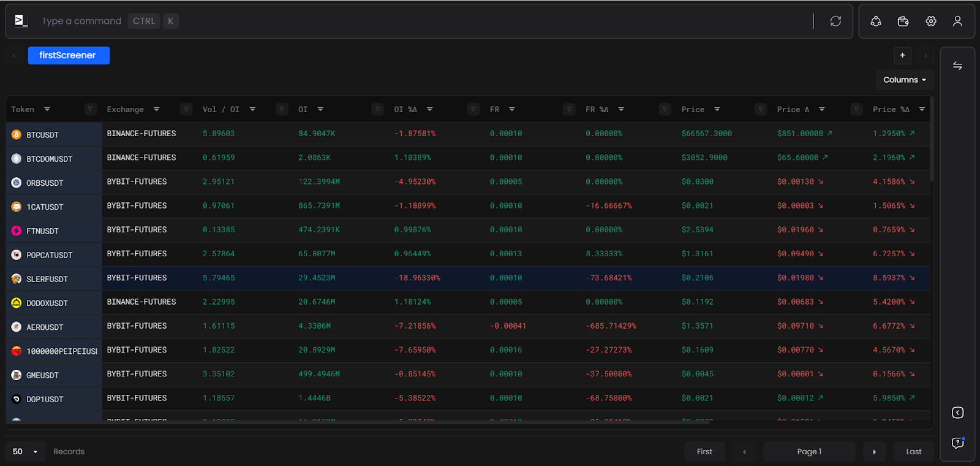
Task: Click the vertical table scrollbar
Action: point(932,139)
